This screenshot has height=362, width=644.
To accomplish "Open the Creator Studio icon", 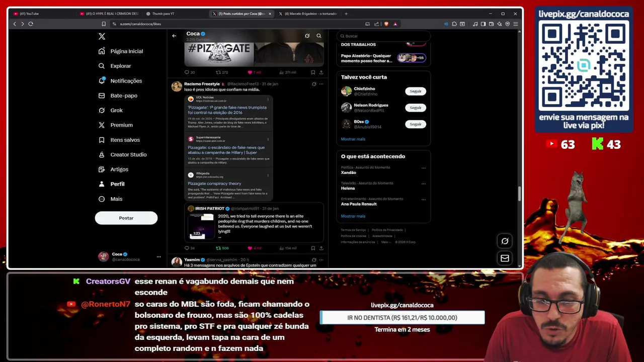I will (102, 154).
